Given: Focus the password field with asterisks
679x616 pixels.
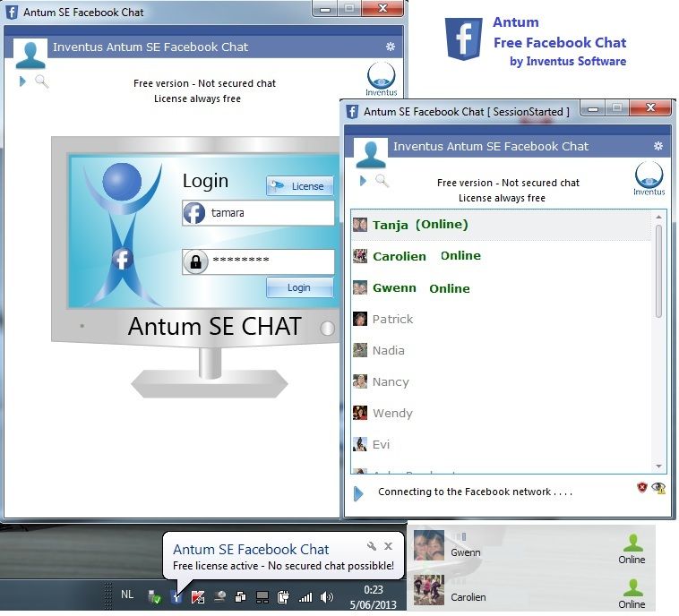Looking at the screenshot, I should 258,261.
